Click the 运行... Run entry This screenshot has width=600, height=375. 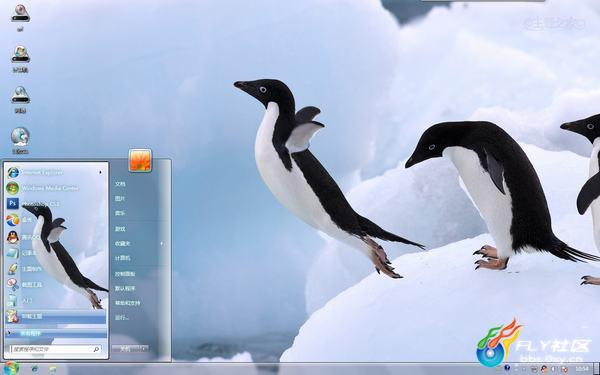122,318
